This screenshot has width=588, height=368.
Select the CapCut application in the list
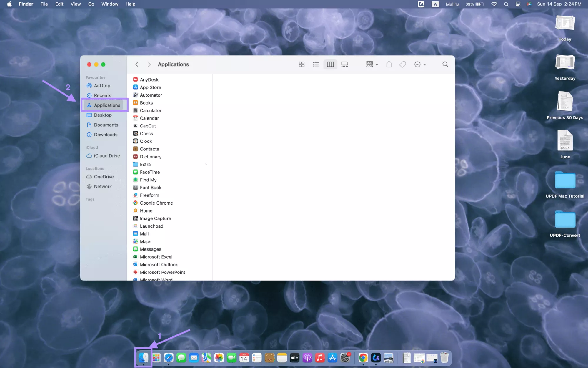(148, 126)
